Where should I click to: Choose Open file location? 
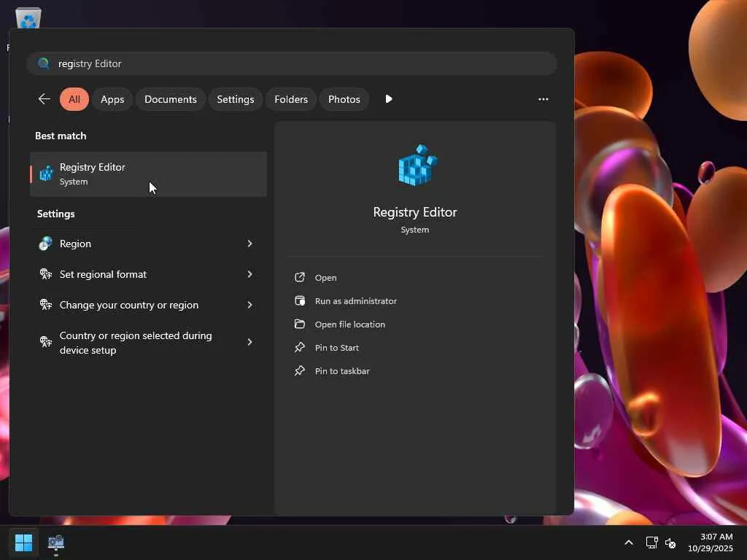click(x=350, y=324)
